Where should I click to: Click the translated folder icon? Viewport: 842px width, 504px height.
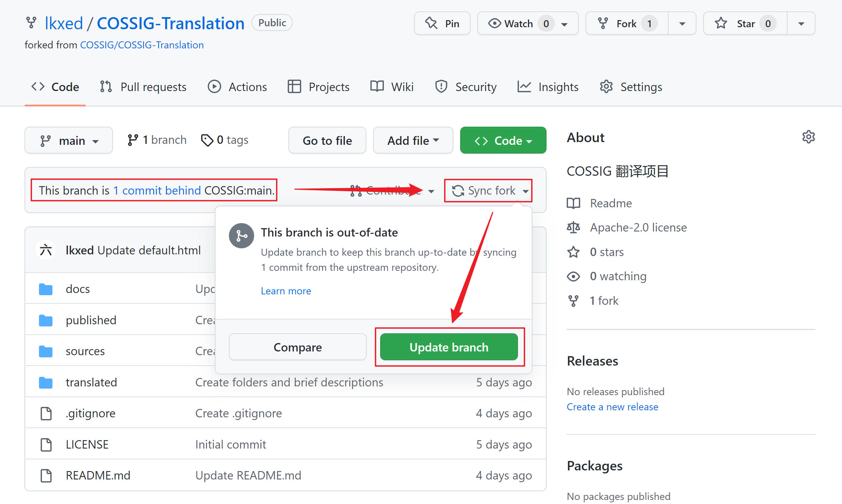point(45,382)
